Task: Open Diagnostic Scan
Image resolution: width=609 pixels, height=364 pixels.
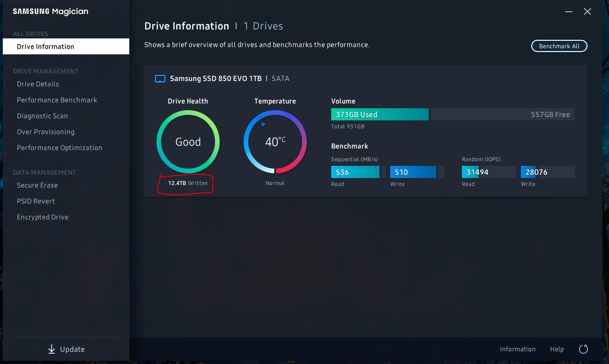Action: tap(43, 116)
